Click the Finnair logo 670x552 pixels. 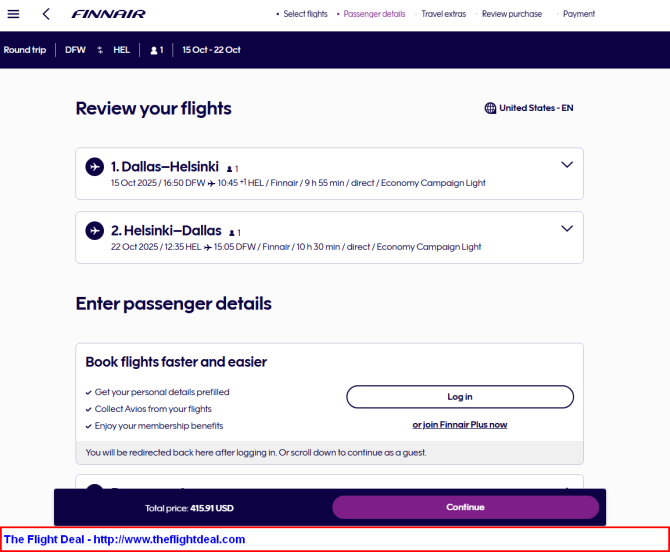point(108,14)
